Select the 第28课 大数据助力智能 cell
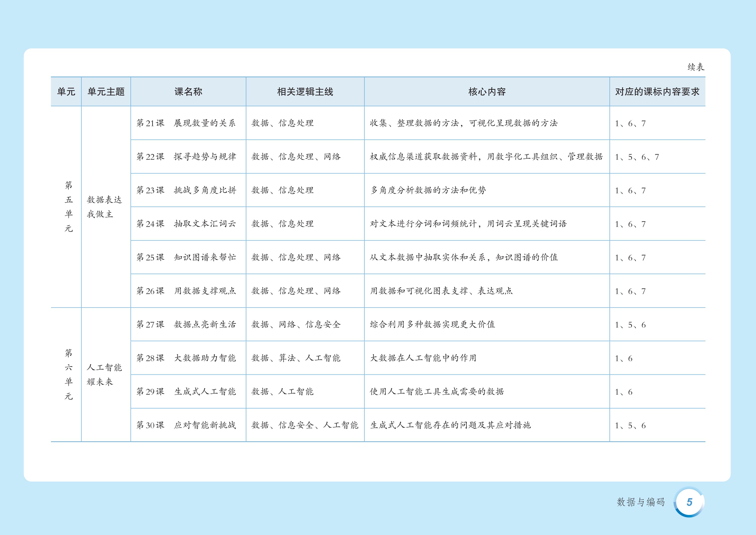756x535 pixels. 186,358
